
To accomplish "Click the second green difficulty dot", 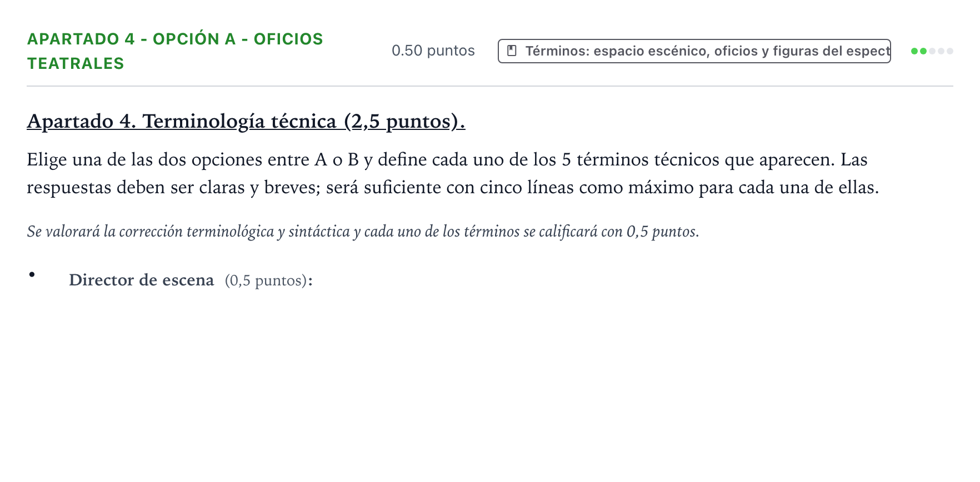I will pos(923,51).
